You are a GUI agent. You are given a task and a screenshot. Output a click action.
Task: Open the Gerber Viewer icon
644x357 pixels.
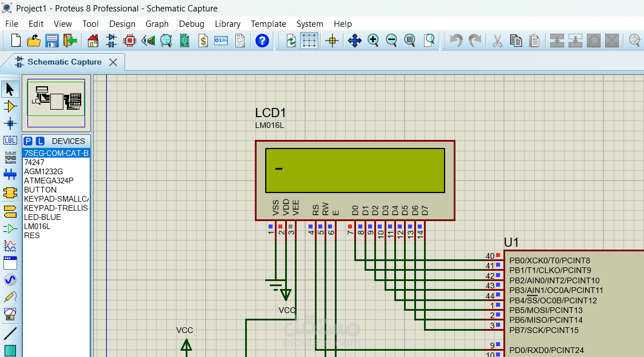coord(166,41)
